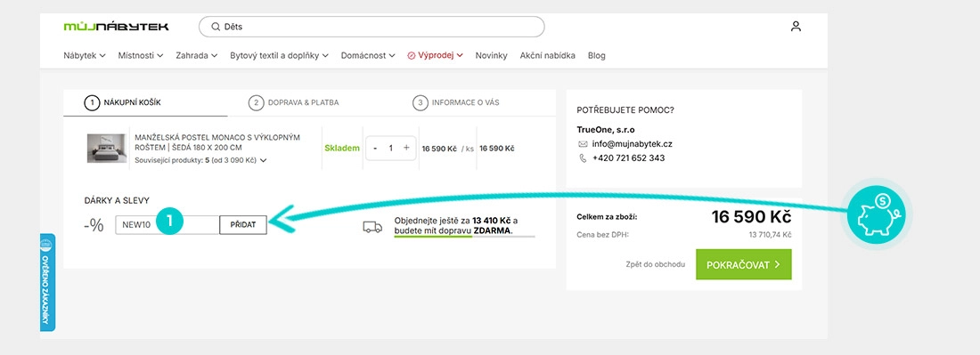Screen dimensions: 980x355
Task: Expand Související produkty list
Action: point(200,160)
